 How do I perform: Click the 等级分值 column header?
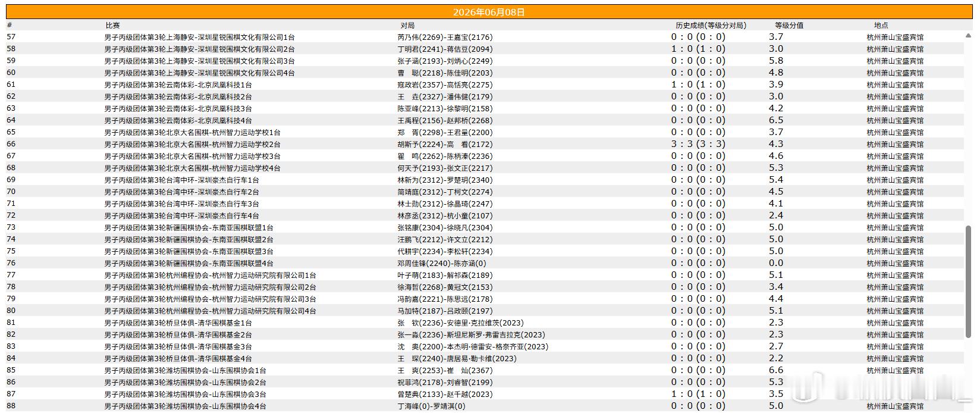pyautogui.click(x=789, y=25)
